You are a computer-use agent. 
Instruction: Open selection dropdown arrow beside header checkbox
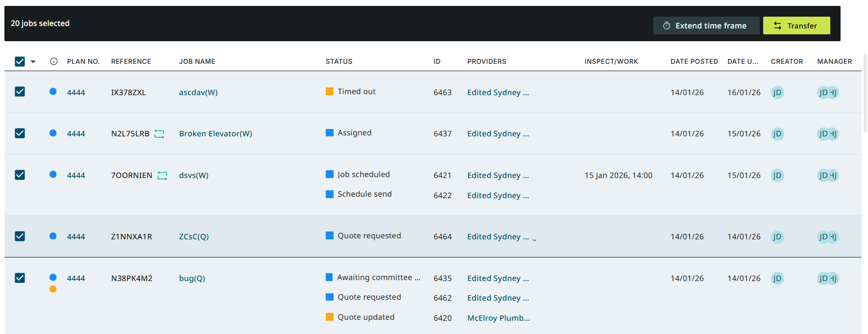pos(33,62)
